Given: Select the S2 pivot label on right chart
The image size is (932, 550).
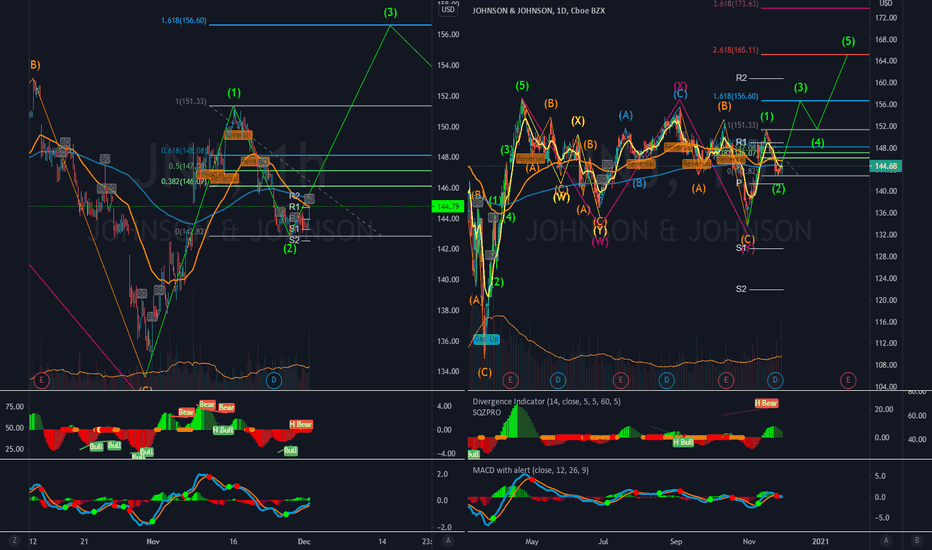Looking at the screenshot, I should tap(741, 289).
